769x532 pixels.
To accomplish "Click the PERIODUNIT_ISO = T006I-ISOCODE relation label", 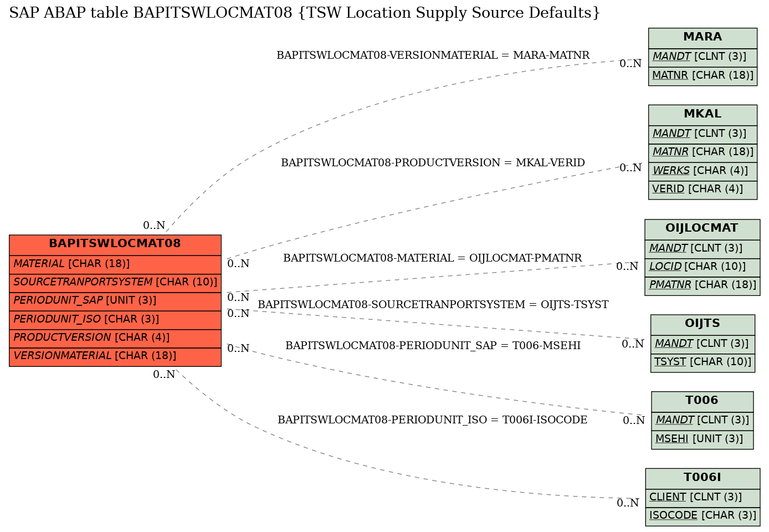I will pyautogui.click(x=433, y=420).
